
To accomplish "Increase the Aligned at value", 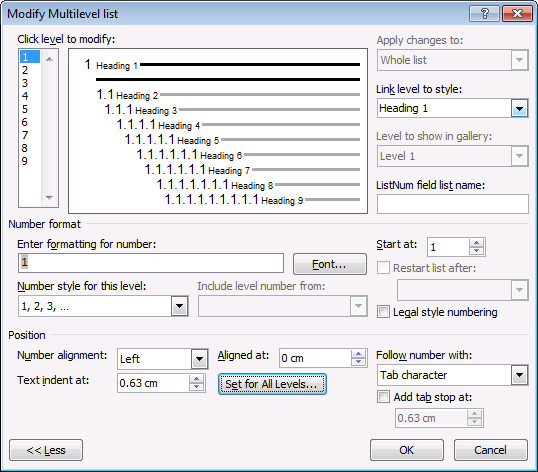I will click(x=359, y=354).
